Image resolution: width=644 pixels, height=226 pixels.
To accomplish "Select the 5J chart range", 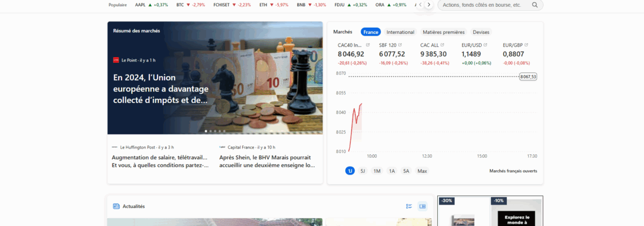I will (363, 171).
